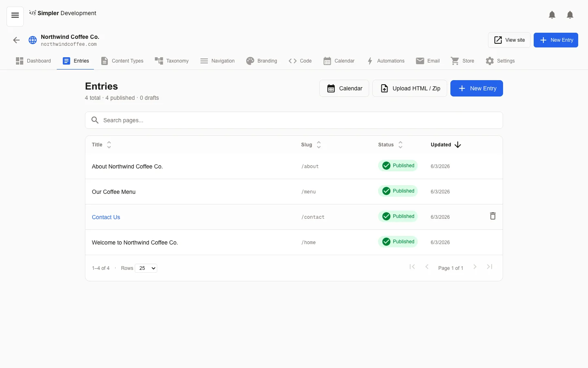Go back using the back arrow
Image resolution: width=588 pixels, height=368 pixels.
16,40
